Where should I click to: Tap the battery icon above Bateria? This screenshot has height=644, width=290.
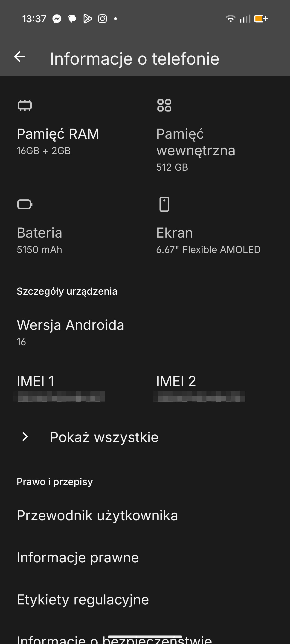coord(25,204)
